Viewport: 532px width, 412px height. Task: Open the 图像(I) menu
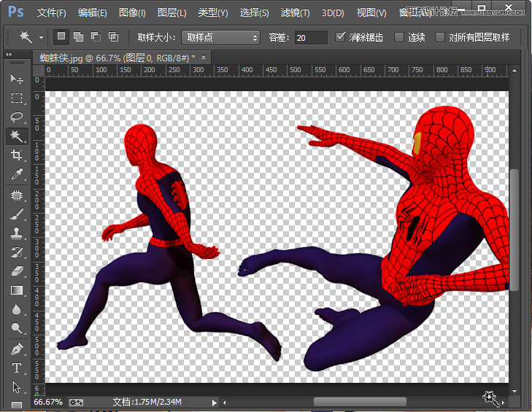(132, 13)
